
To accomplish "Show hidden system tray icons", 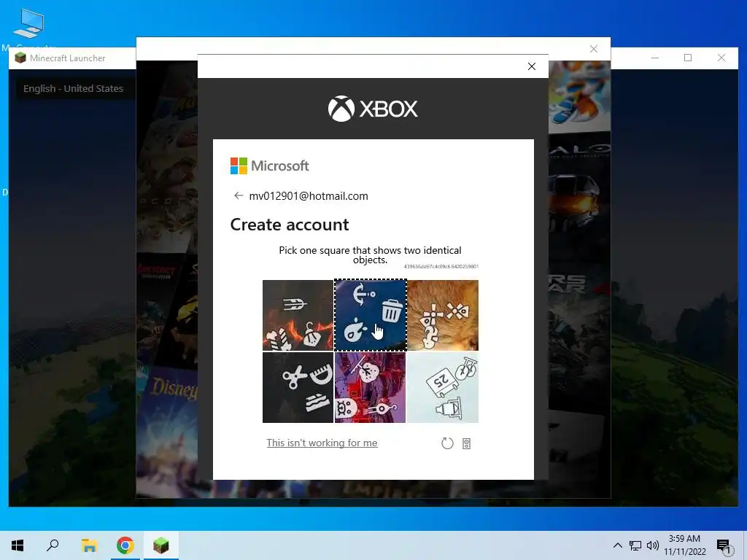I will (617, 545).
